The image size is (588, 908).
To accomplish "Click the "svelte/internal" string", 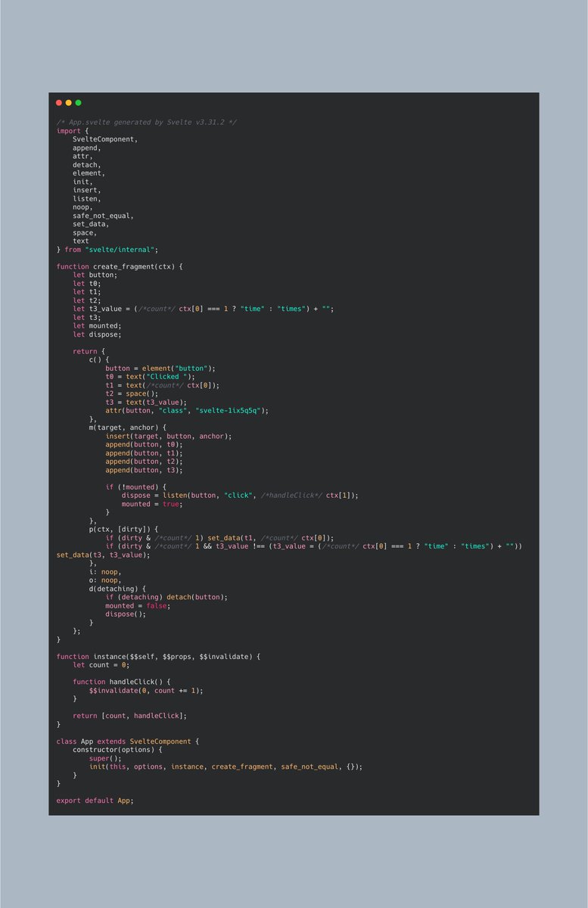I will pyautogui.click(x=120, y=250).
